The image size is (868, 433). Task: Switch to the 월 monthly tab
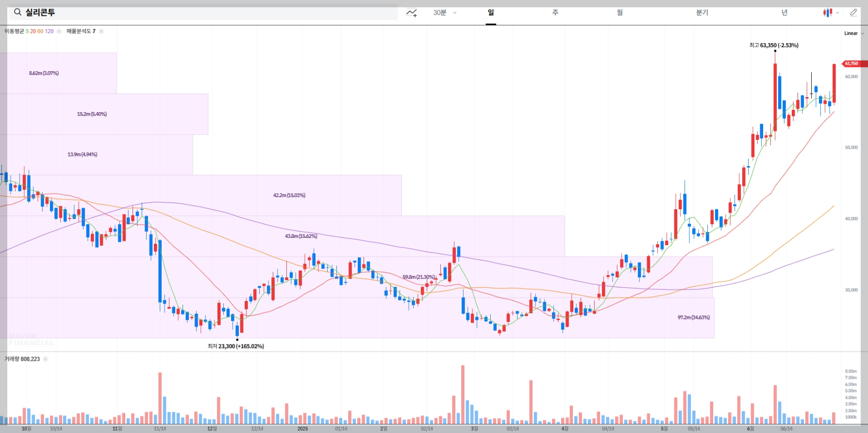(620, 13)
